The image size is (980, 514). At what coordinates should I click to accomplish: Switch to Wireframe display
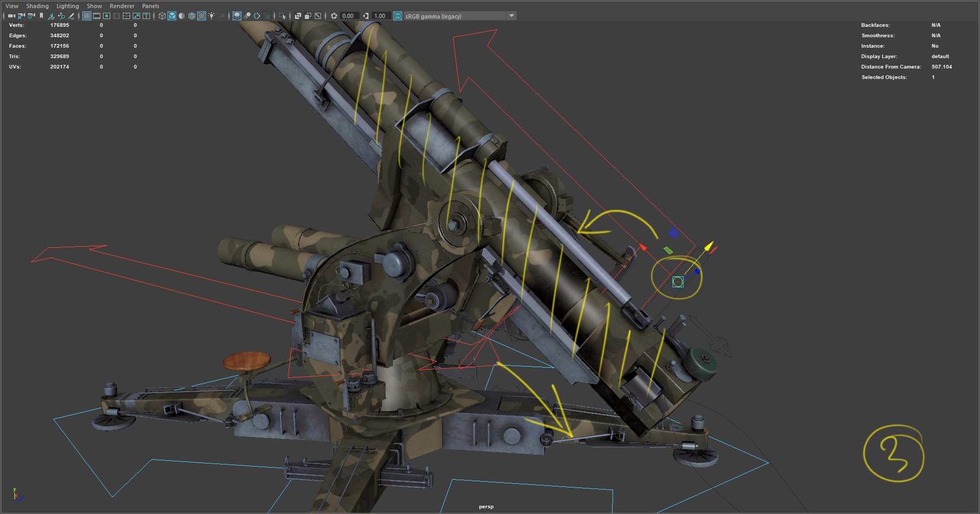pos(162,16)
